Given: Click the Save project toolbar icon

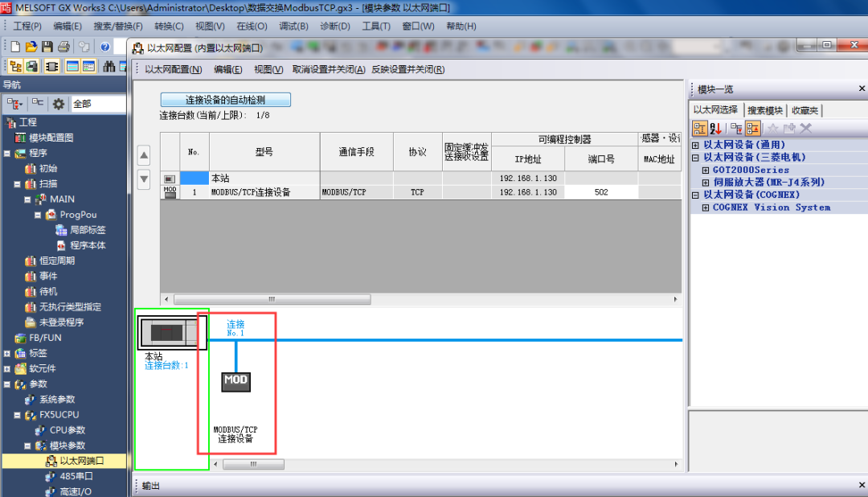Looking at the screenshot, I should [47, 47].
